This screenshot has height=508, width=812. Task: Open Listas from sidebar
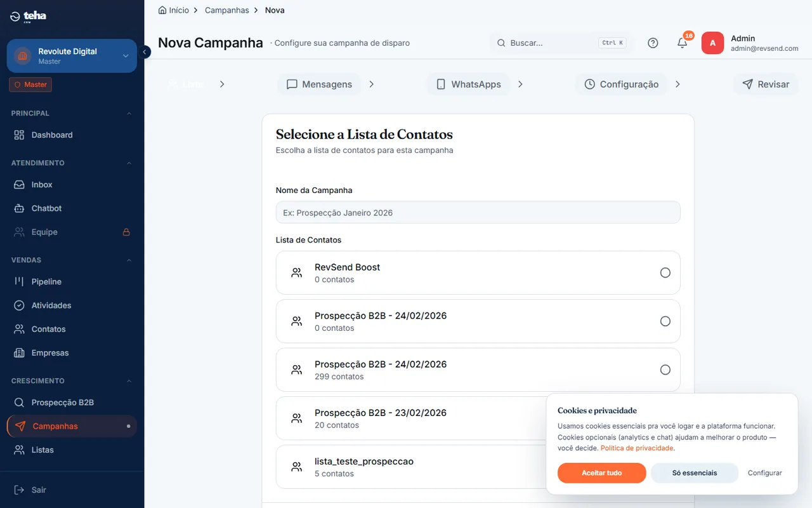pos(72,450)
